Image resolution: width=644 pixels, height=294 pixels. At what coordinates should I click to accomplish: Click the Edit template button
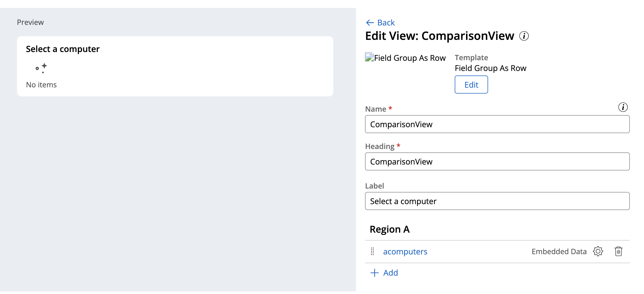pyautogui.click(x=471, y=85)
